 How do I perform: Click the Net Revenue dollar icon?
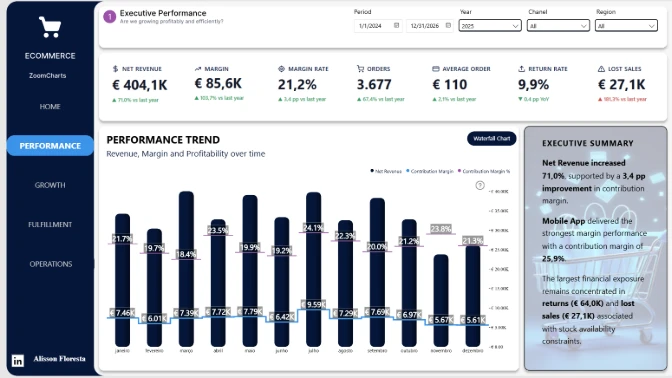click(115, 69)
